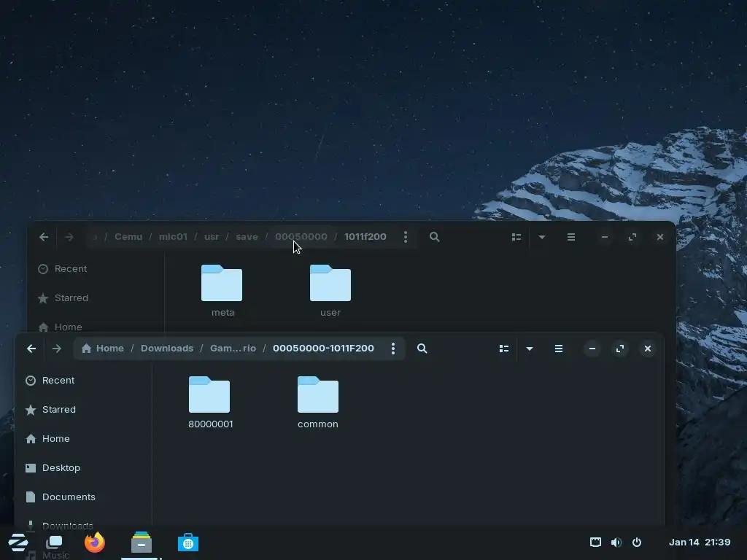
Task: Search files in the Cemu window
Action: pos(435,237)
